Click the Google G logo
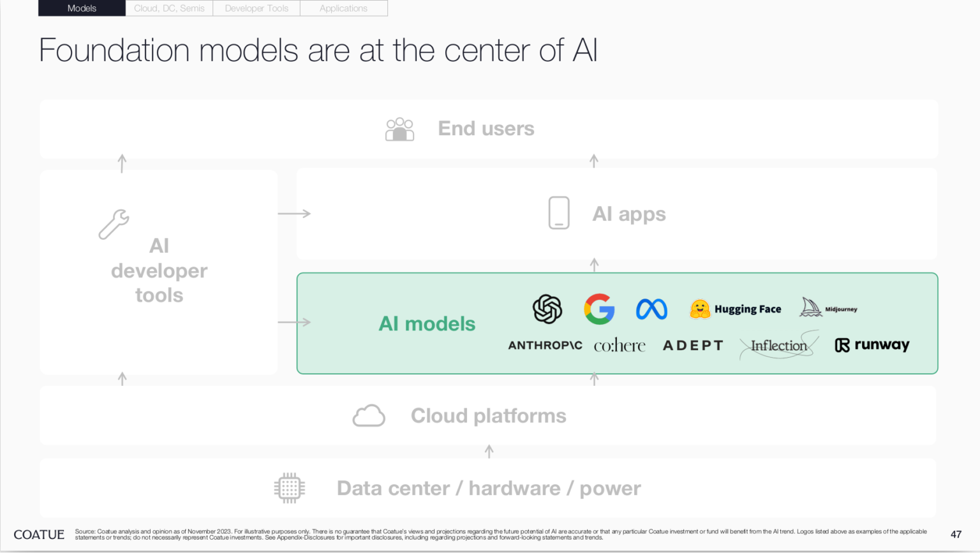Viewport: 980px width, 553px height. point(599,309)
